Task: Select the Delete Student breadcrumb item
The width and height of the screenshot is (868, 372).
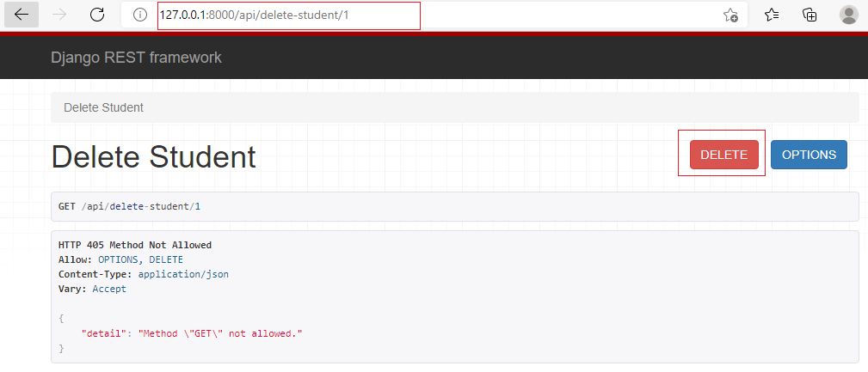Action: 103,107
